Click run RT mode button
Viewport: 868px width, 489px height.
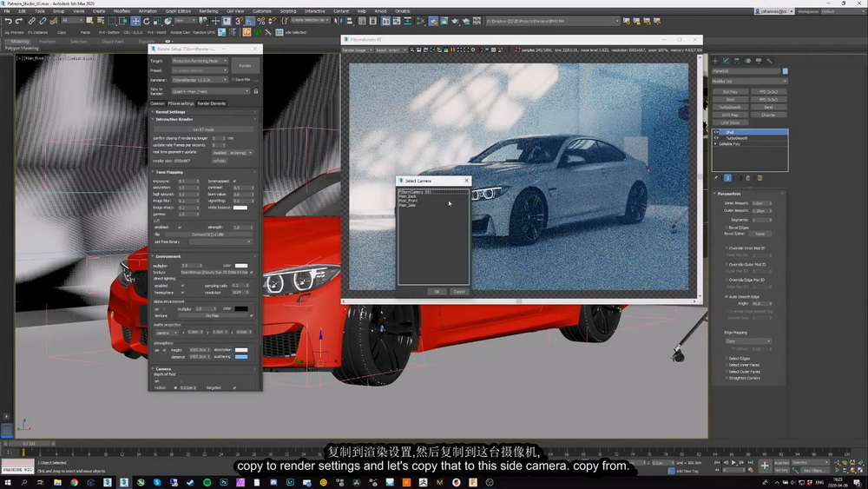tap(204, 129)
